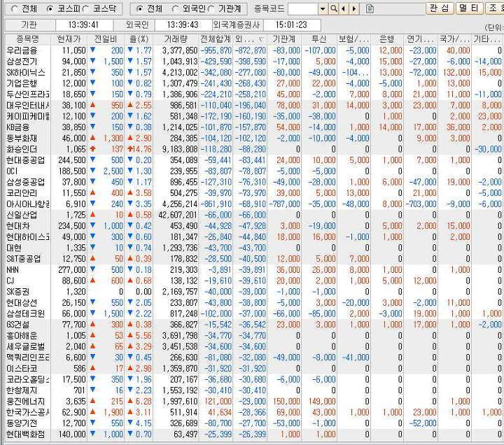Select the 이스타코 stock row
Viewport: 504px width, 445px height.
[x=254, y=368]
